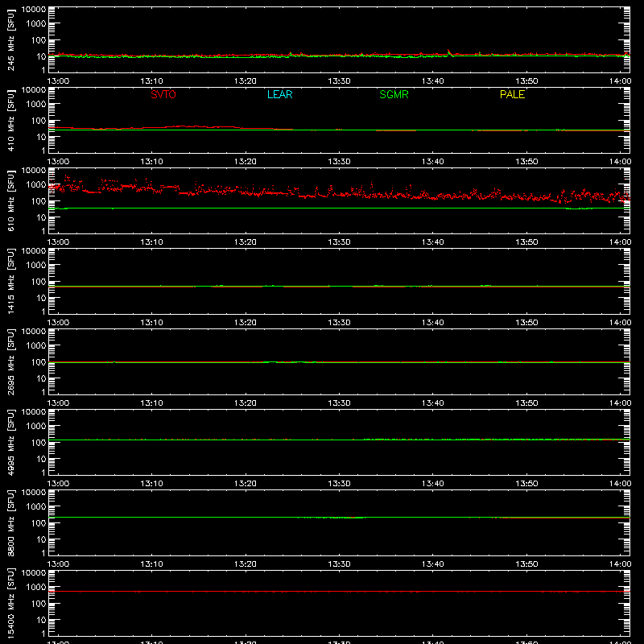Click the 10 y-axis tick of 15400 MHz plot
The width and height of the screenshot is (644, 644).
tap(41, 620)
